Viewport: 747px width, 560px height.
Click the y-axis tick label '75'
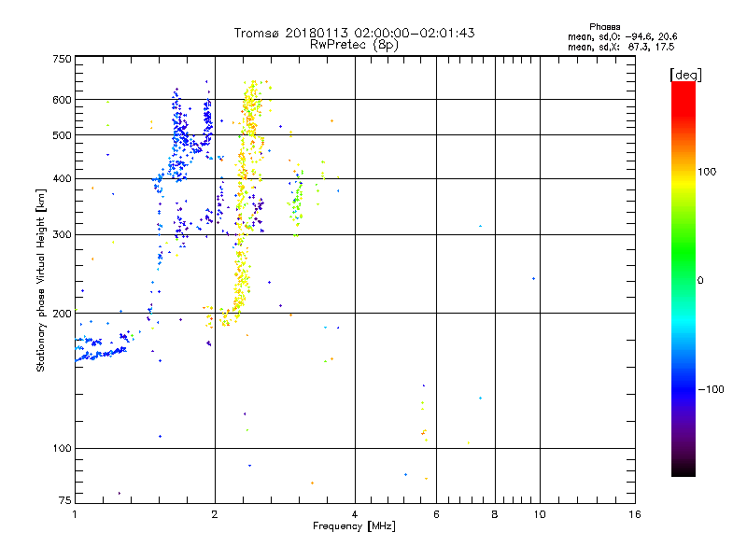65,500
